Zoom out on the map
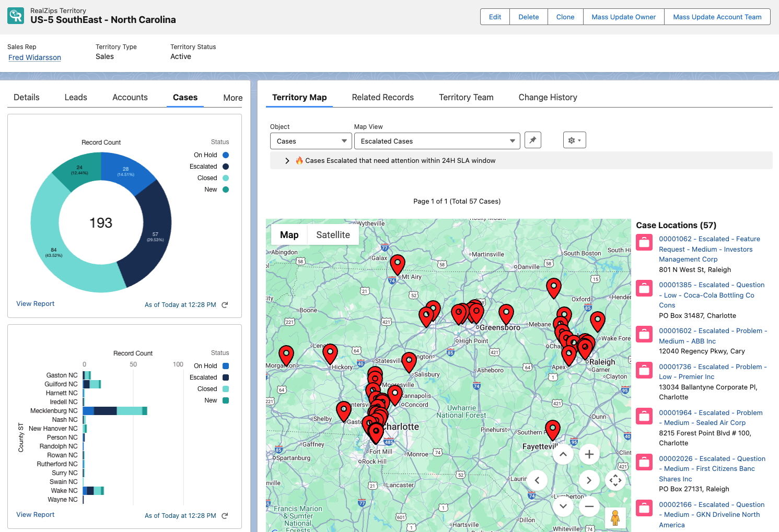Image resolution: width=779 pixels, height=532 pixels. (589, 506)
